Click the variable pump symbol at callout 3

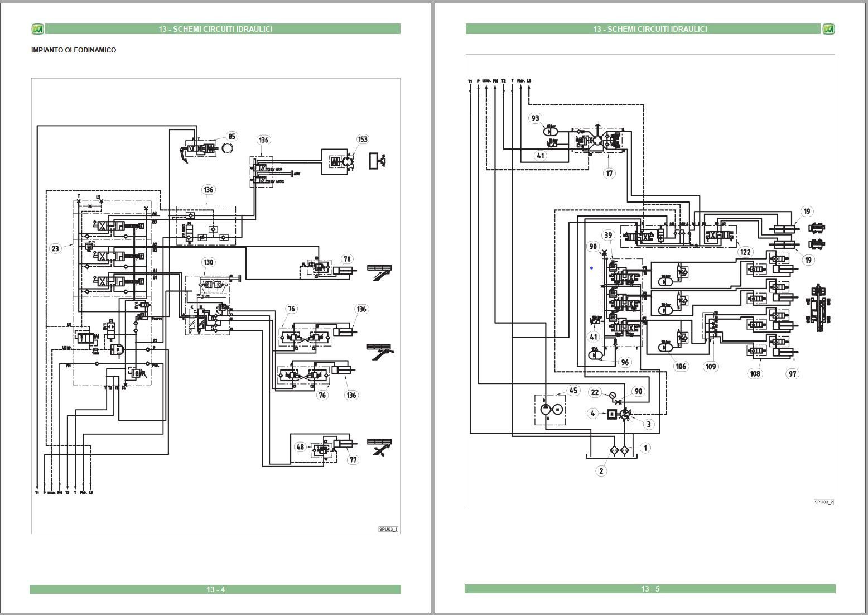625,414
